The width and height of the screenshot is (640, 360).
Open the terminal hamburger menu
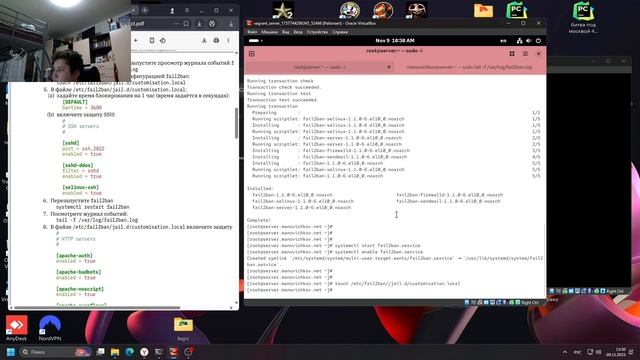(525, 53)
